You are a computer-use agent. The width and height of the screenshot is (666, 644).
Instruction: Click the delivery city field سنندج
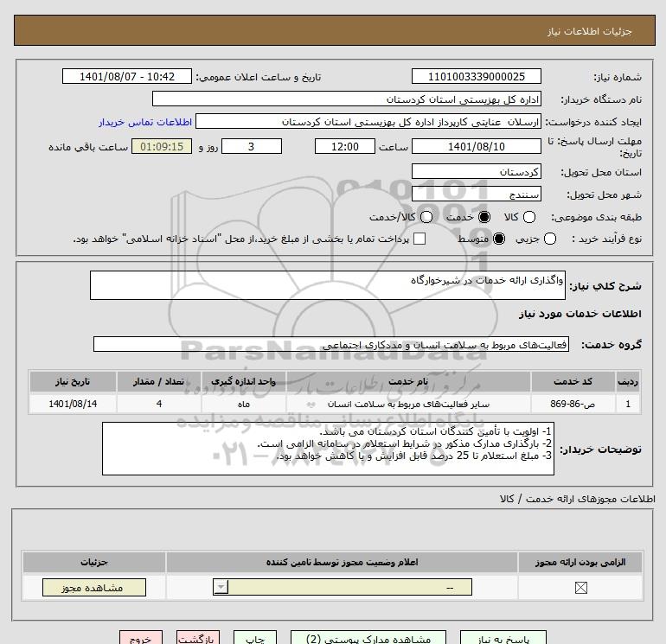pos(476,194)
